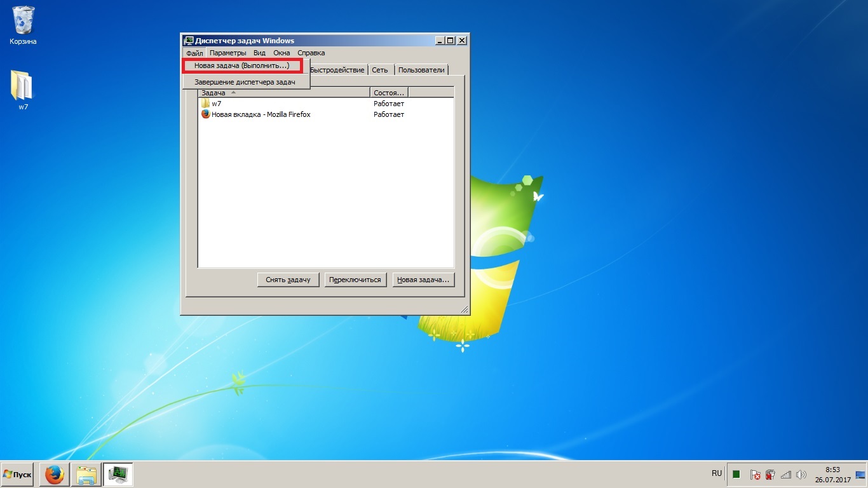Close the Task Manager window

click(x=462, y=41)
